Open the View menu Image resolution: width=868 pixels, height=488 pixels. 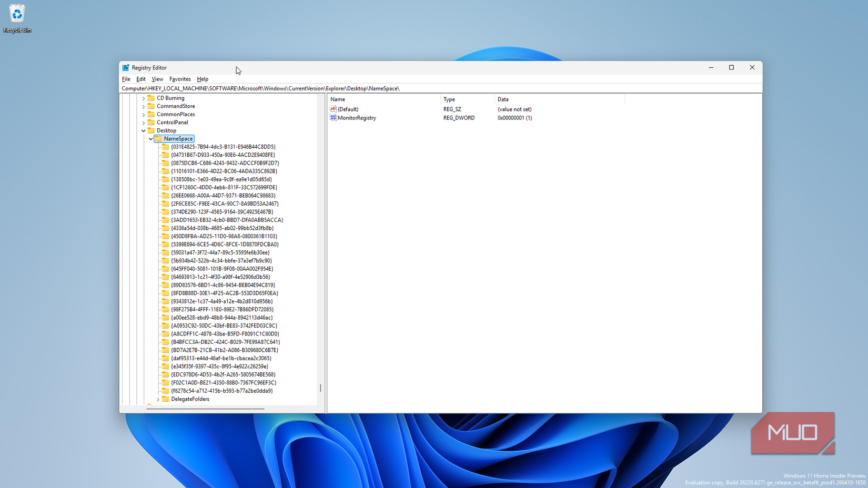[157, 79]
